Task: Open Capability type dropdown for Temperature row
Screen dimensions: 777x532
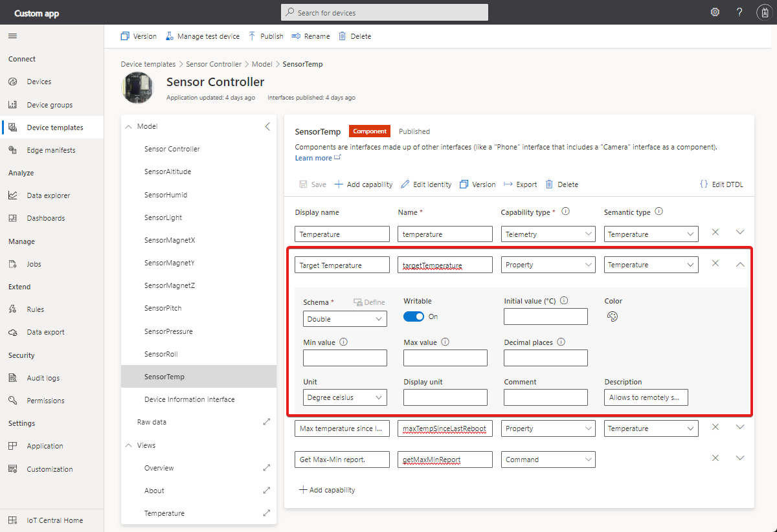Action: coord(548,234)
